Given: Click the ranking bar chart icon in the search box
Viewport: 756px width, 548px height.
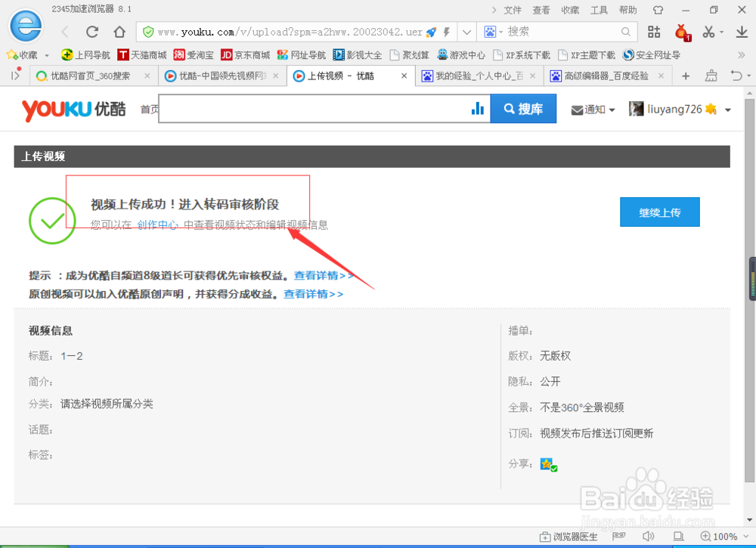Looking at the screenshot, I should pyautogui.click(x=477, y=108).
